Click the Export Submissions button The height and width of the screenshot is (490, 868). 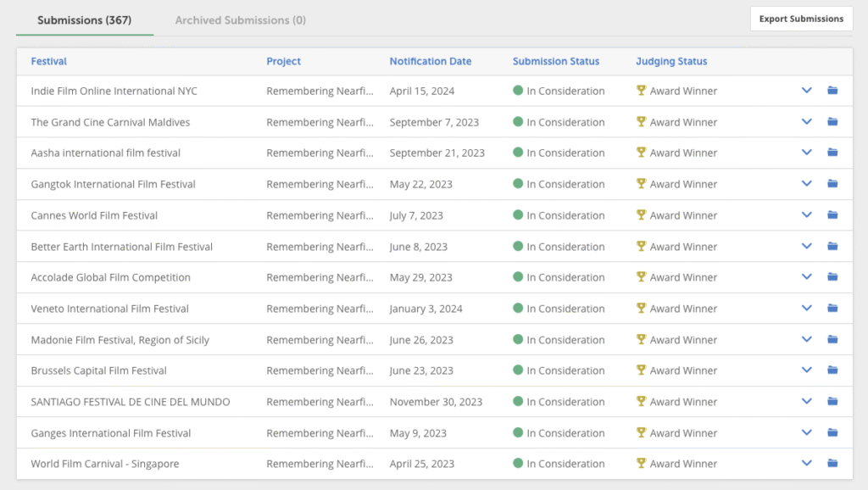801,19
